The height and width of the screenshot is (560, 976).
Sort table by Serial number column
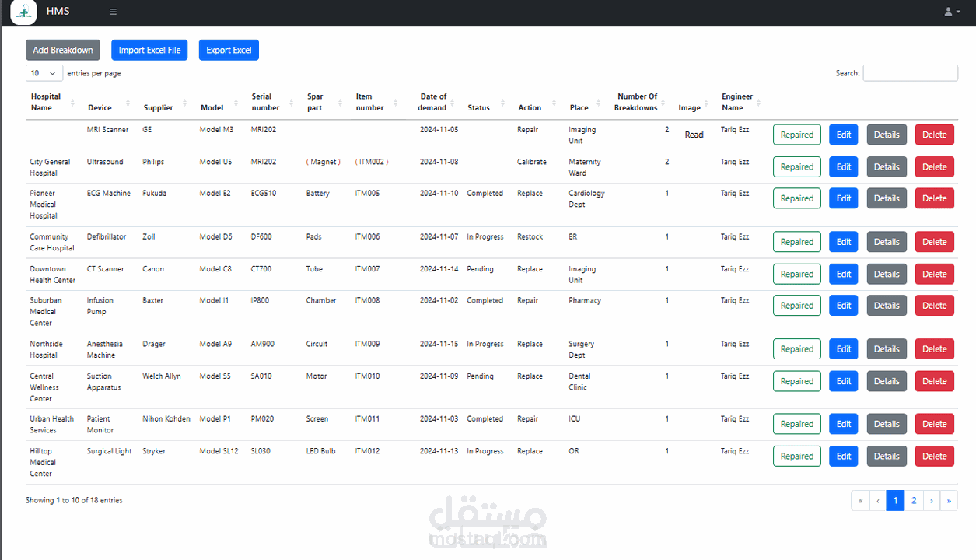point(274,102)
